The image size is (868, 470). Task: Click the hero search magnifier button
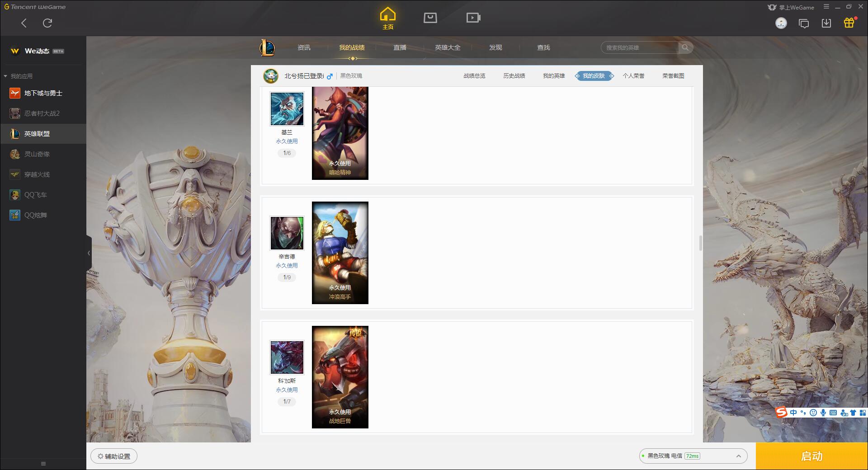pos(685,47)
